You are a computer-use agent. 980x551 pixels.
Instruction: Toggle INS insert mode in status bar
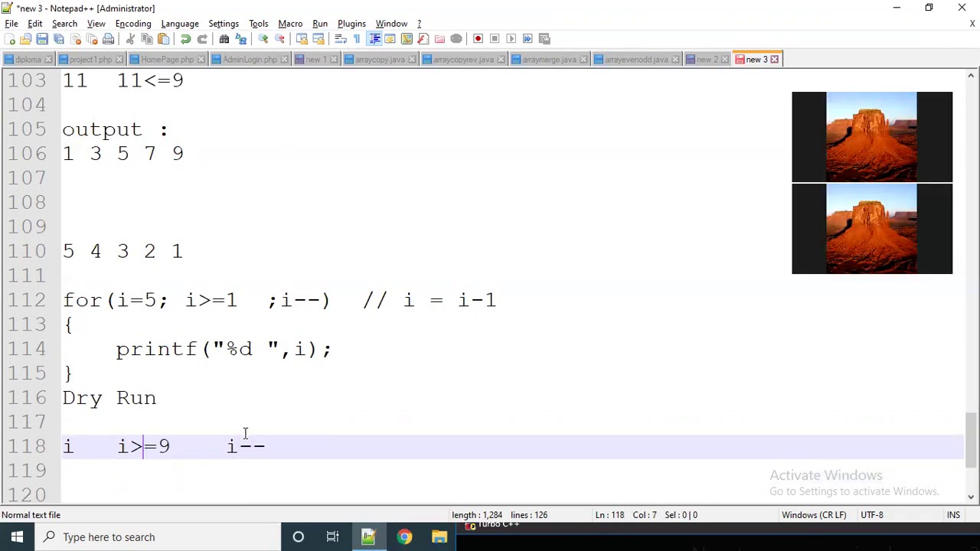tap(953, 515)
